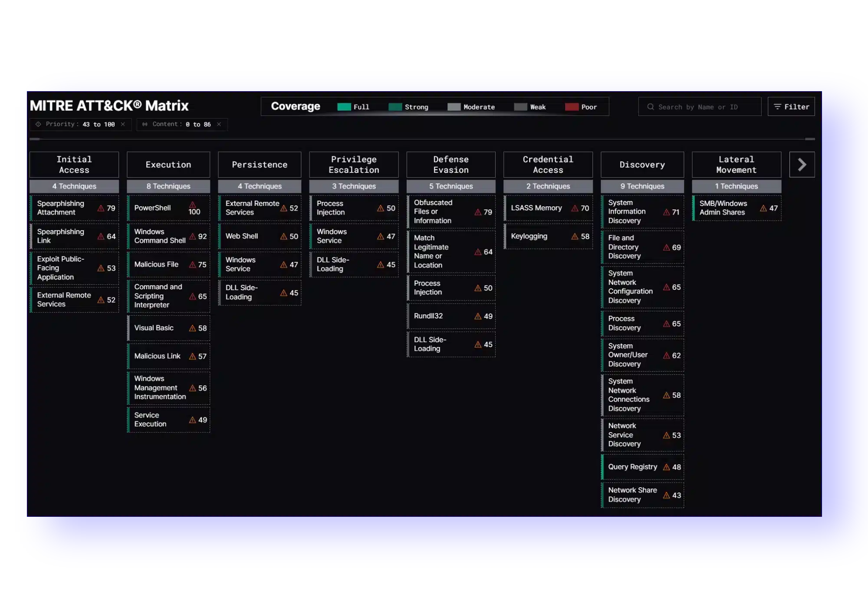This screenshot has width=868, height=608.
Task: Click the Strong coverage color swatch
Action: [395, 107]
